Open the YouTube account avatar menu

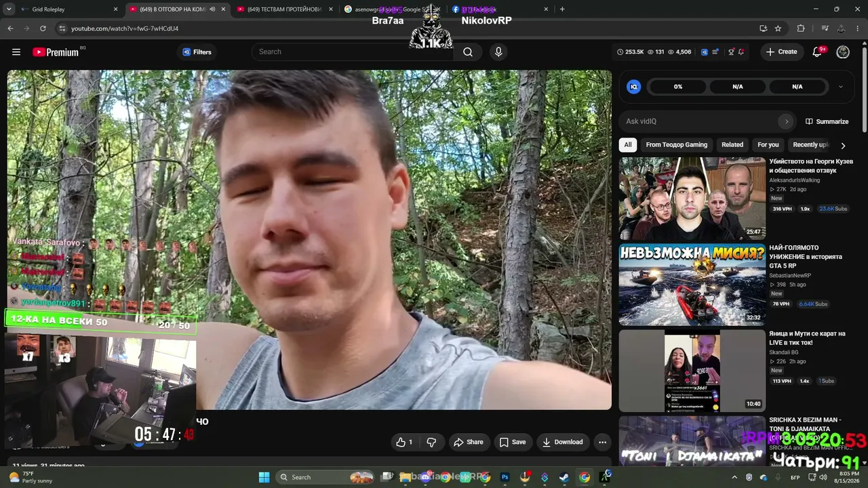pos(843,52)
